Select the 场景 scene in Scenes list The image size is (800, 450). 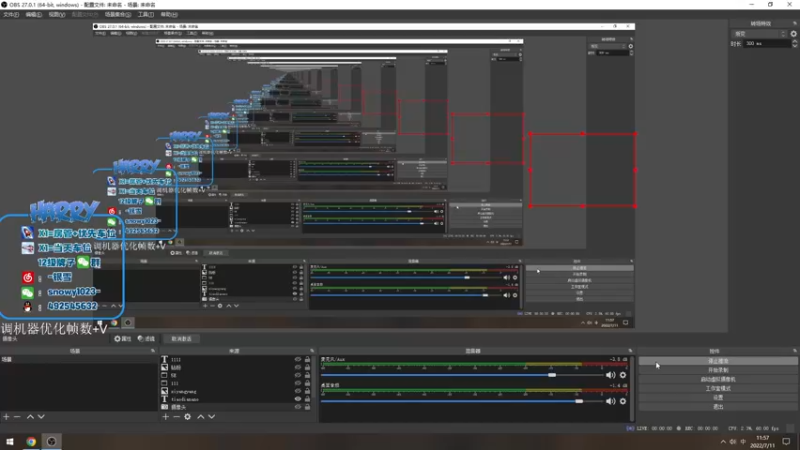coord(79,359)
